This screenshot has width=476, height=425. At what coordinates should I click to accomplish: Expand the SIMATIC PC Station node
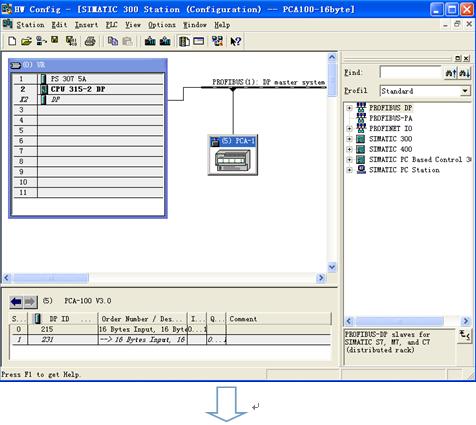pyautogui.click(x=349, y=170)
